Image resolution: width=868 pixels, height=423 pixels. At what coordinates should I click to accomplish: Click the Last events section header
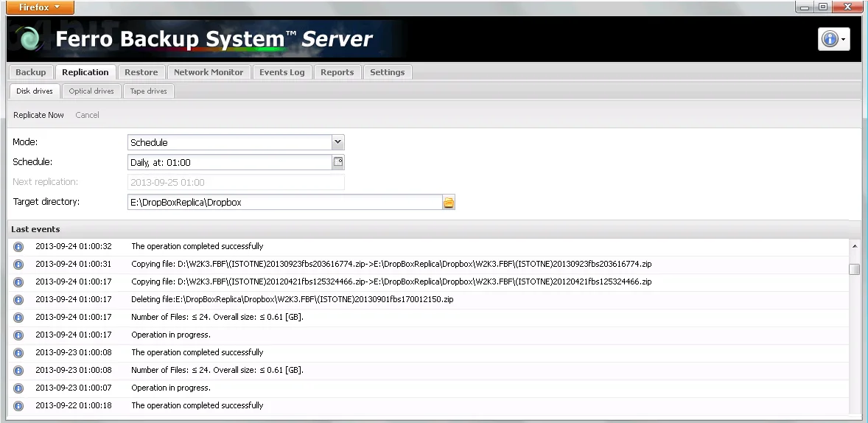click(x=428, y=229)
